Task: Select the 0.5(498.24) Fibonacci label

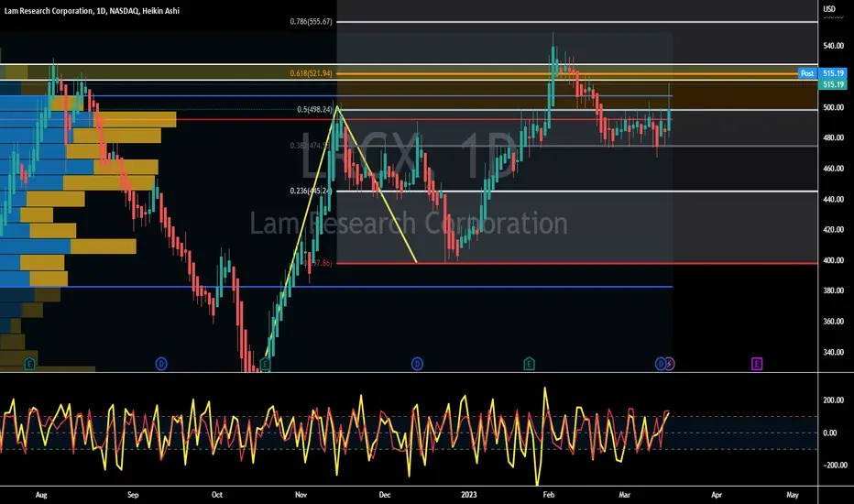Action: pos(314,110)
